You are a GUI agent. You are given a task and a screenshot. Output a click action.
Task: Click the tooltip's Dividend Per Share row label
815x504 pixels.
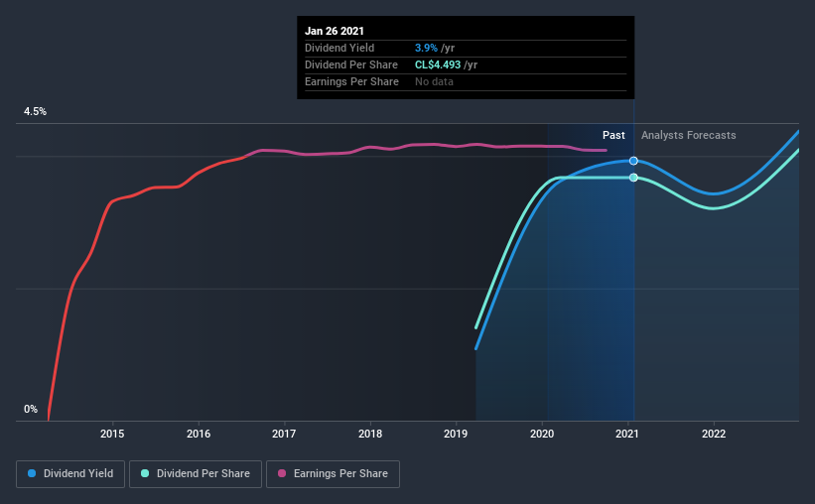pos(351,64)
